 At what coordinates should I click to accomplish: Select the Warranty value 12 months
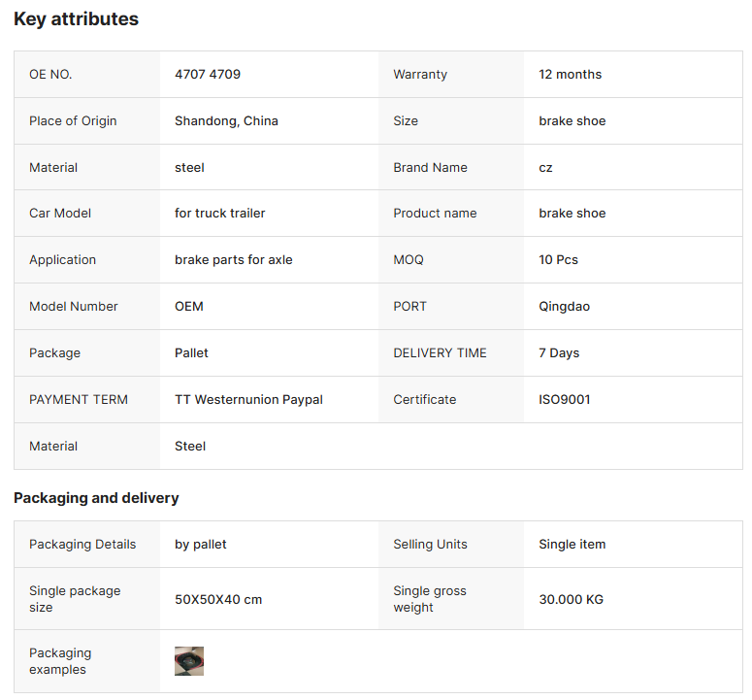570,75
